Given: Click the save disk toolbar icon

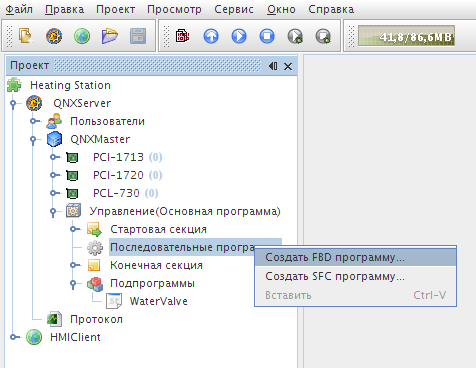Looking at the screenshot, I should tap(138, 36).
